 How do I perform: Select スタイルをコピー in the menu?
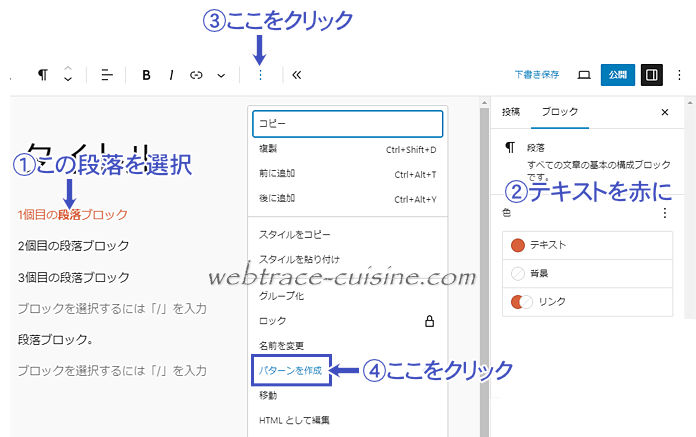tap(347, 234)
